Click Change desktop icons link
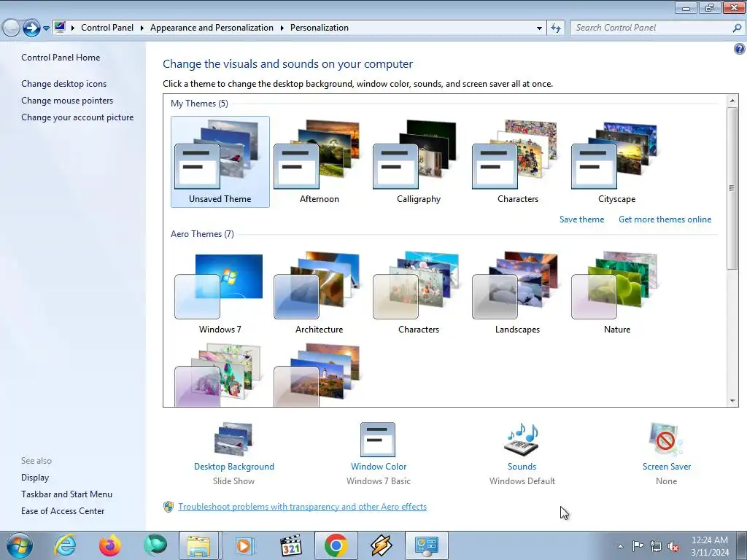The image size is (747, 560). 64,83
